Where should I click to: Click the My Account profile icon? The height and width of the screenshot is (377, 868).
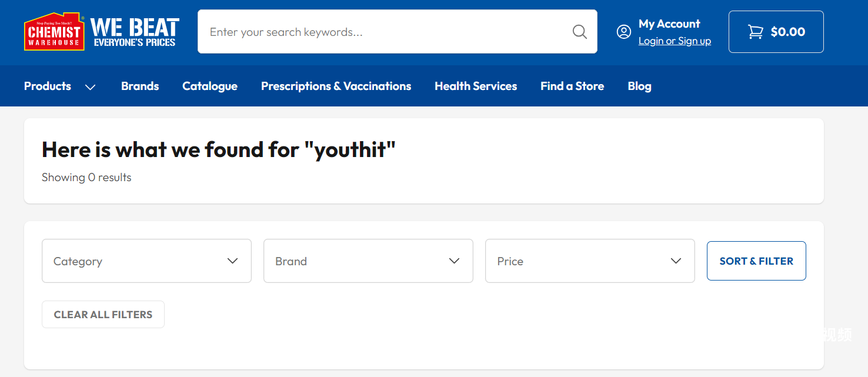(623, 32)
